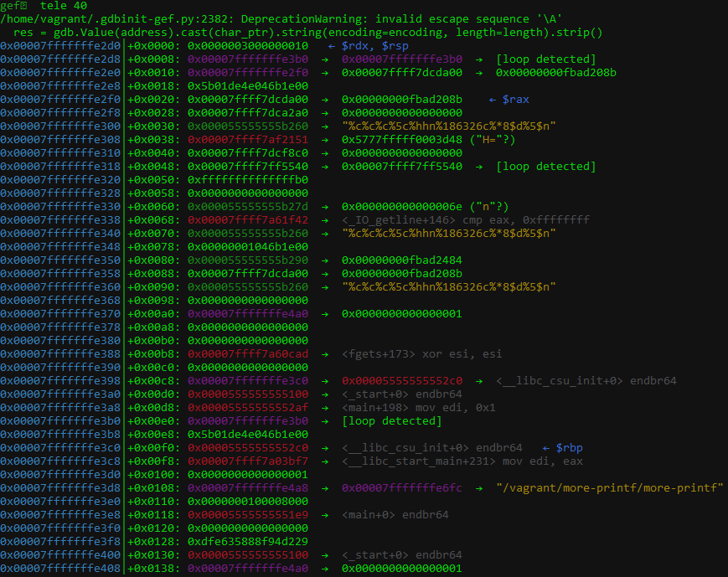Screen dimensions: 728x577
Task: Click the first [loop detected] marker
Action: pyautogui.click(x=545, y=59)
